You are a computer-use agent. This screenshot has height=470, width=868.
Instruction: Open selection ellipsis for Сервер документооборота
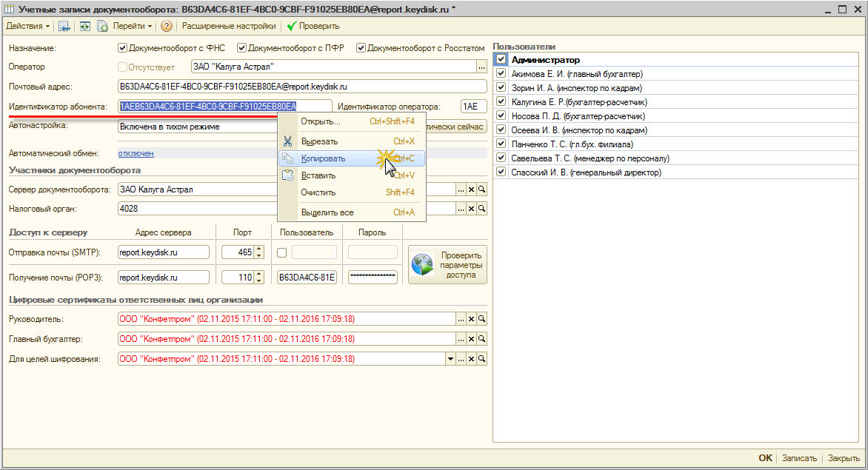[x=461, y=189]
